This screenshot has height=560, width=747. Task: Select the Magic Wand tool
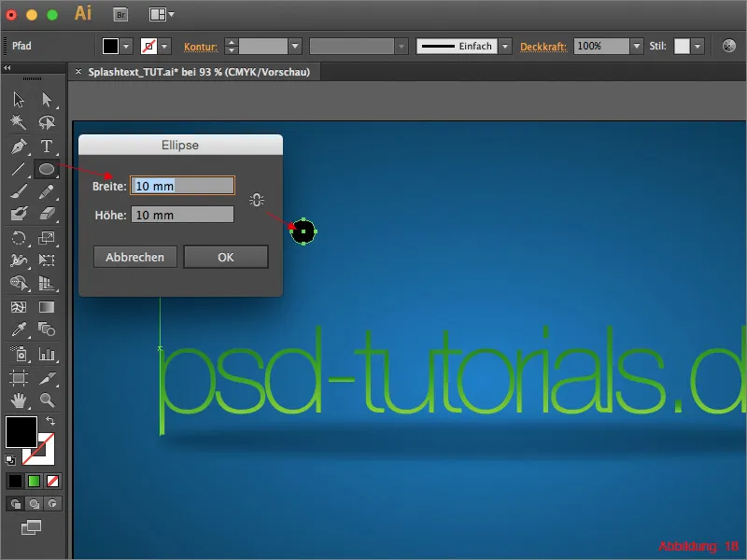point(19,122)
